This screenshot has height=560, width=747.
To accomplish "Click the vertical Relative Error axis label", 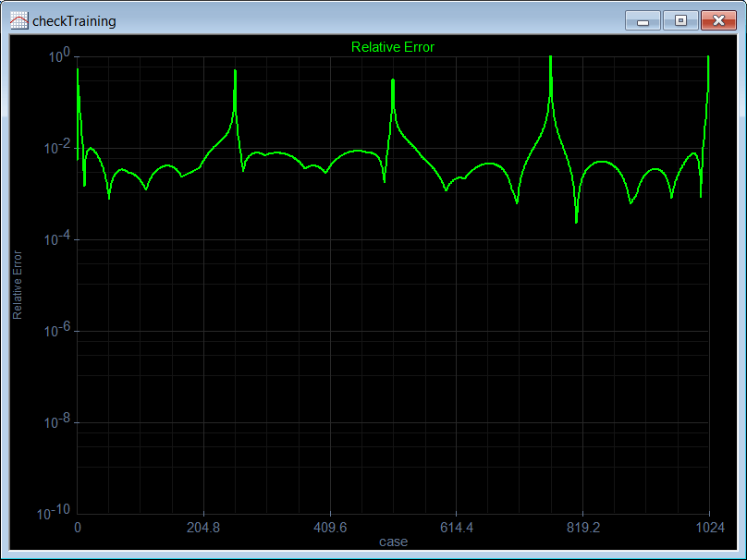I will [x=18, y=285].
